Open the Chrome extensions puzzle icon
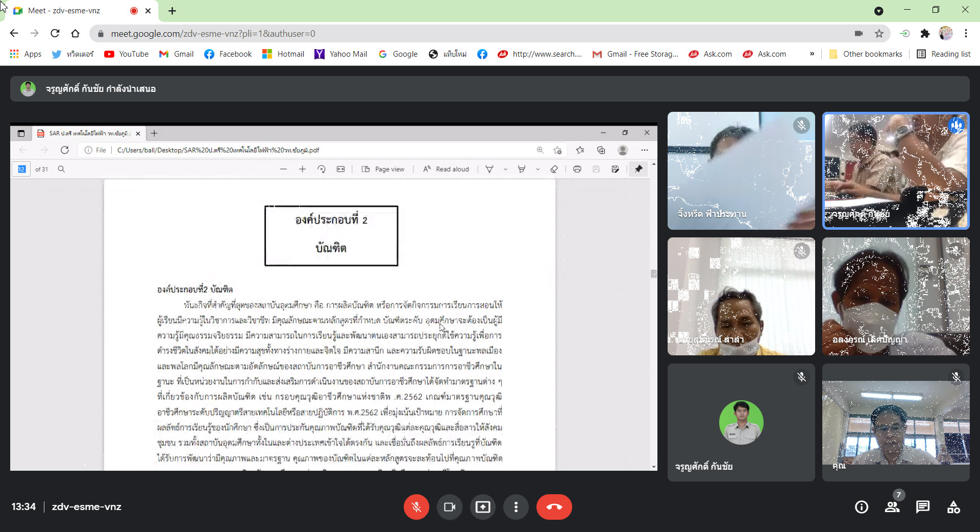 [925, 34]
